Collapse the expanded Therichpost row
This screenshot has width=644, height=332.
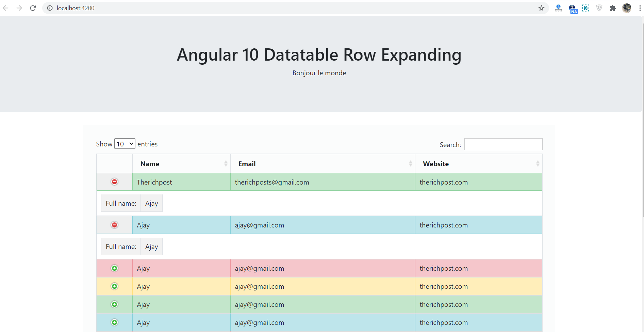point(115,182)
